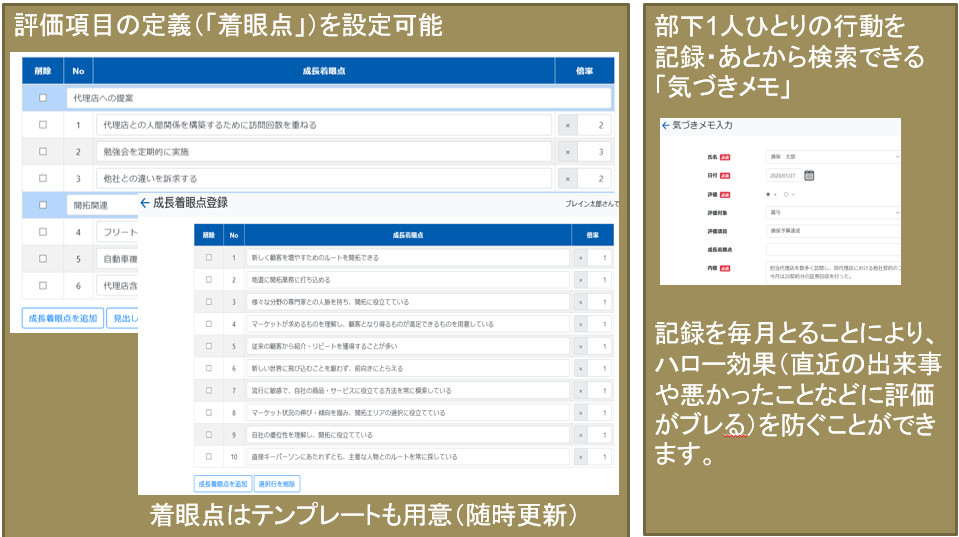The image size is (959, 537).
Task: Select the minus (−) 評価 radio button
Action: [786, 194]
